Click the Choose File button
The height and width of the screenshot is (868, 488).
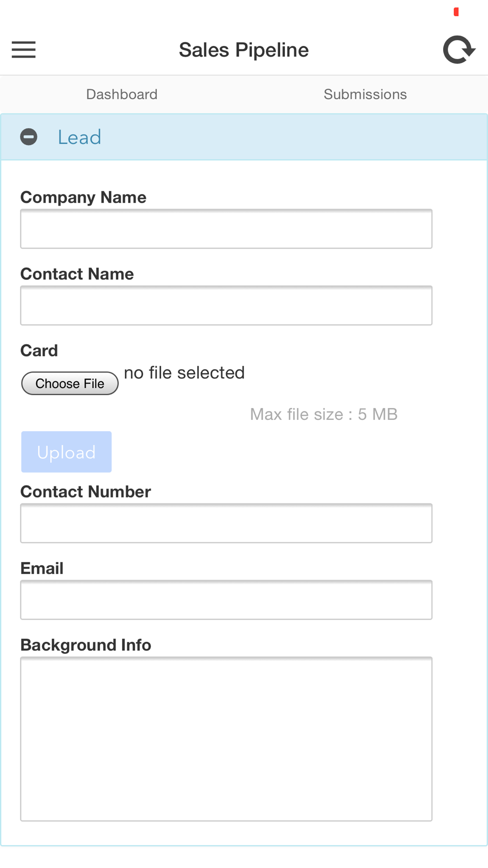pyautogui.click(x=70, y=383)
